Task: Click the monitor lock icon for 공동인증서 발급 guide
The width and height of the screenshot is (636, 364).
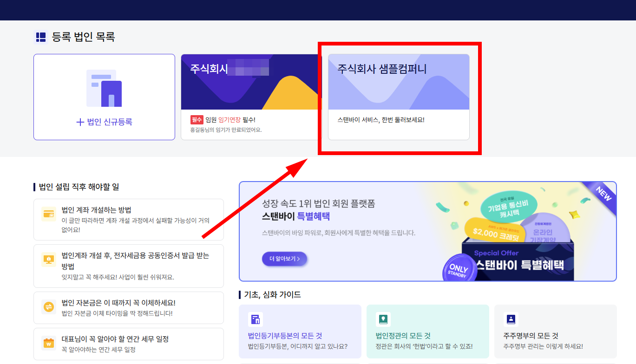Action: 48,260
